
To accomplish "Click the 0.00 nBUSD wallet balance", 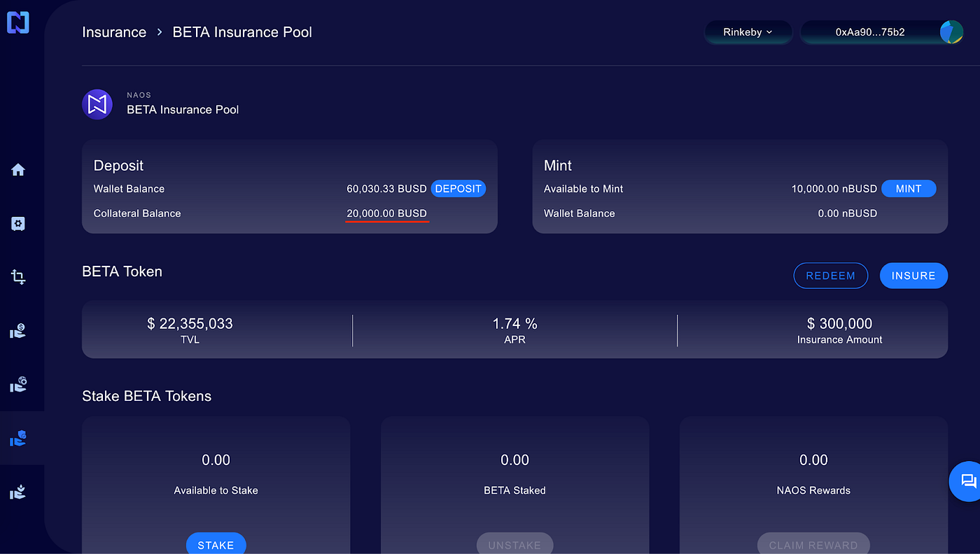I will (847, 213).
